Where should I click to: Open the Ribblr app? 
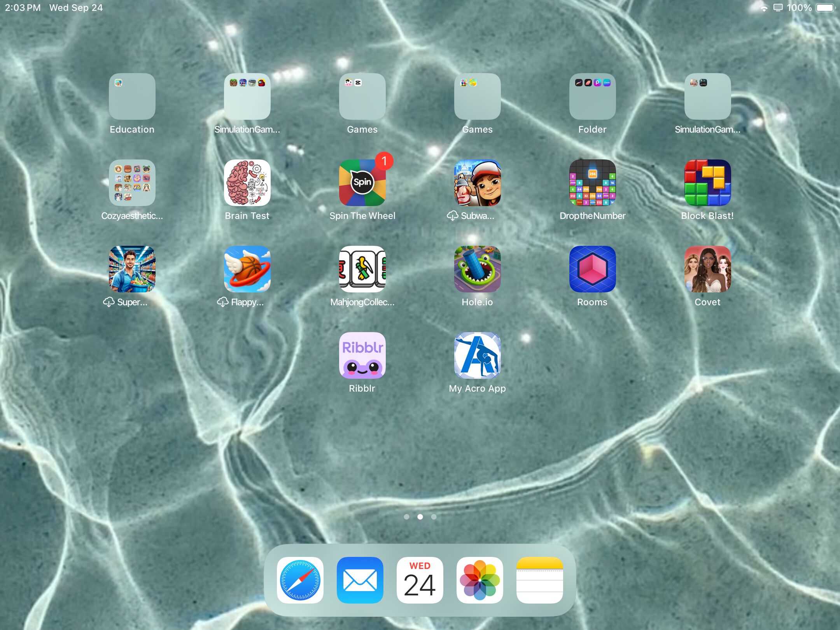pos(362,355)
